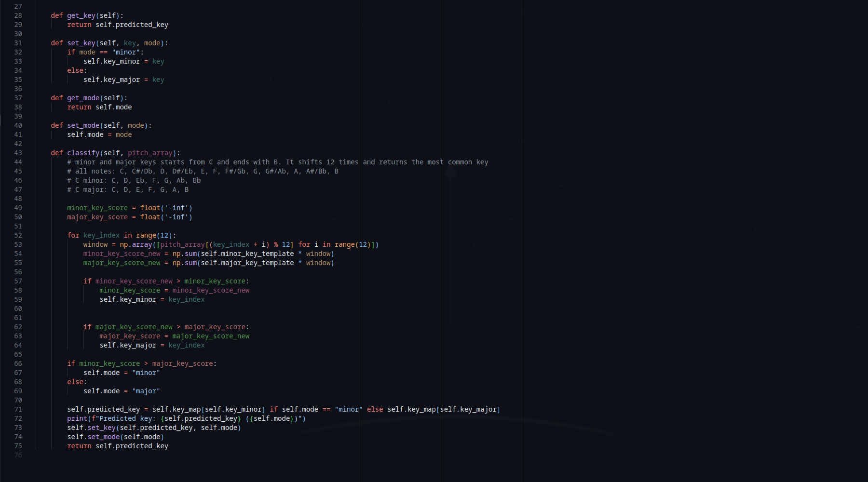868x482 pixels.
Task: Click the '# all notes:' comment line
Action: 203,171
